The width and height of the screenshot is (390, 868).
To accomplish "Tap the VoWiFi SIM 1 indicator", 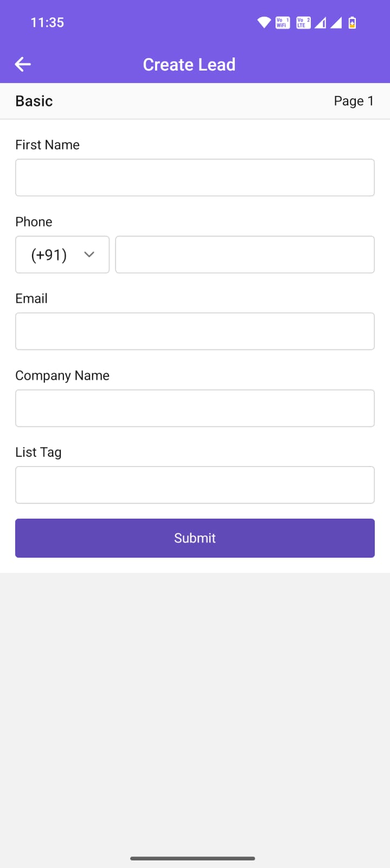I will point(283,23).
